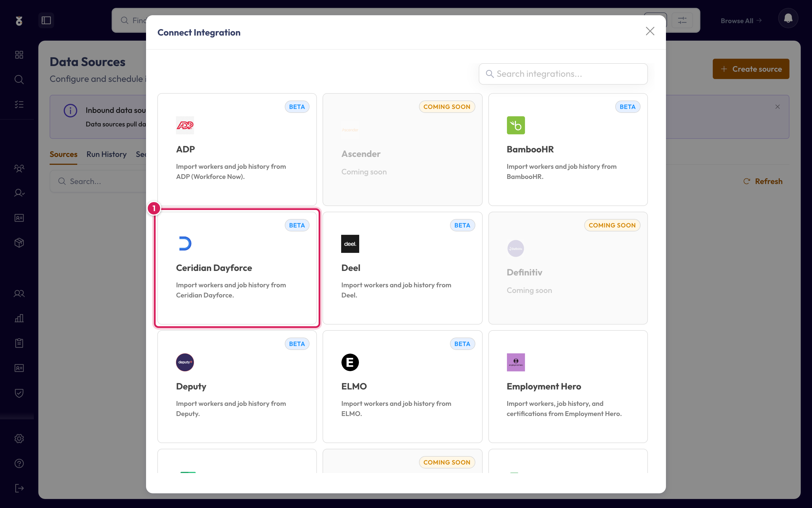Image resolution: width=812 pixels, height=508 pixels.
Task: Click the app logo in sidebar top
Action: tap(19, 21)
